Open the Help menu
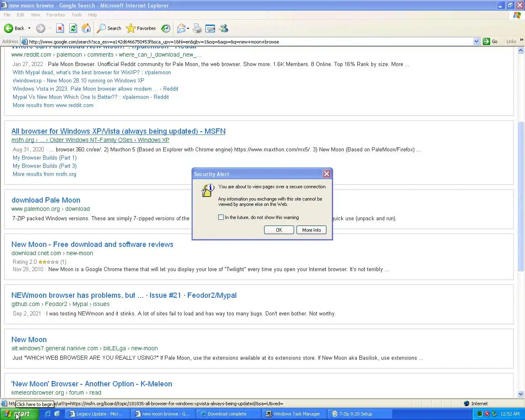This screenshot has height=420, width=525. [93, 15]
